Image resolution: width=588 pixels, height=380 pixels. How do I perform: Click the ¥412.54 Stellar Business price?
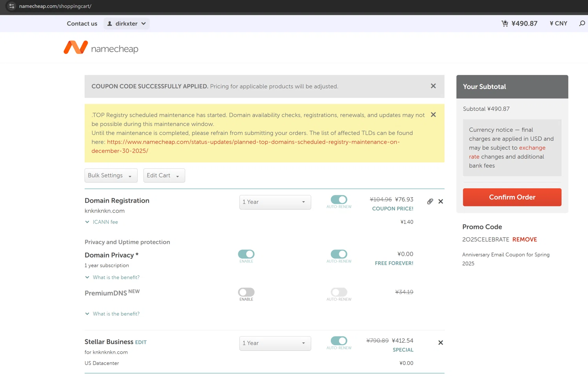tap(403, 341)
